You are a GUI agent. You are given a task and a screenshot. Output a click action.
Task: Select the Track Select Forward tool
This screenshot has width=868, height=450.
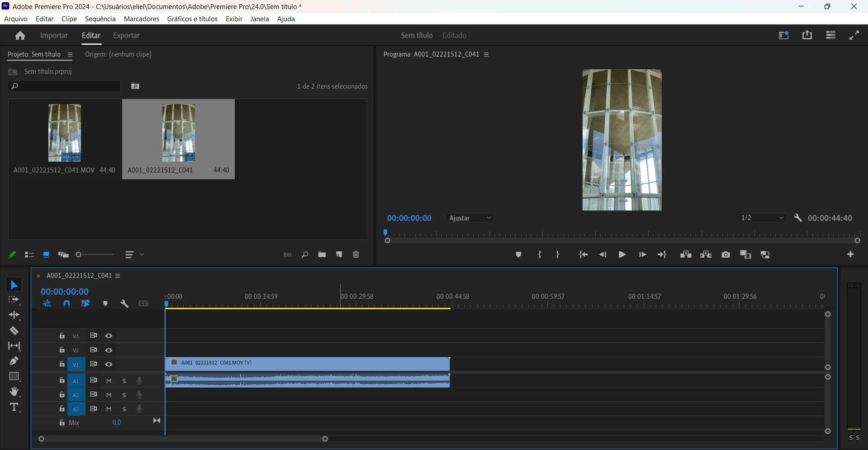pos(14,300)
